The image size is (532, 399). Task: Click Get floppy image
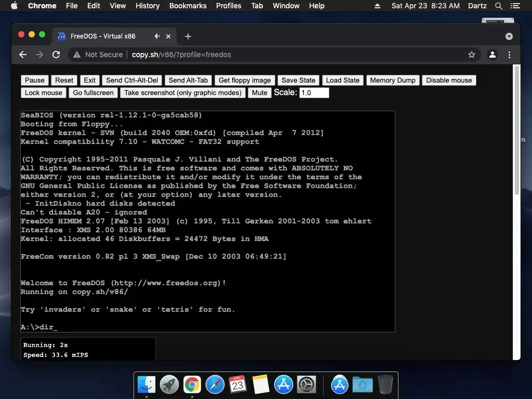pos(245,80)
